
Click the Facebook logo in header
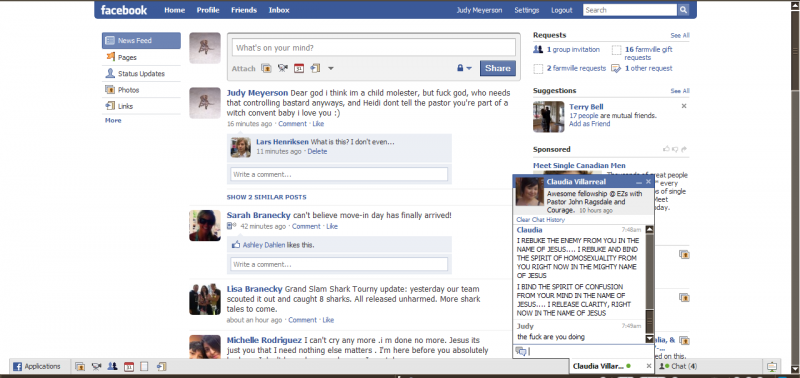coord(124,10)
